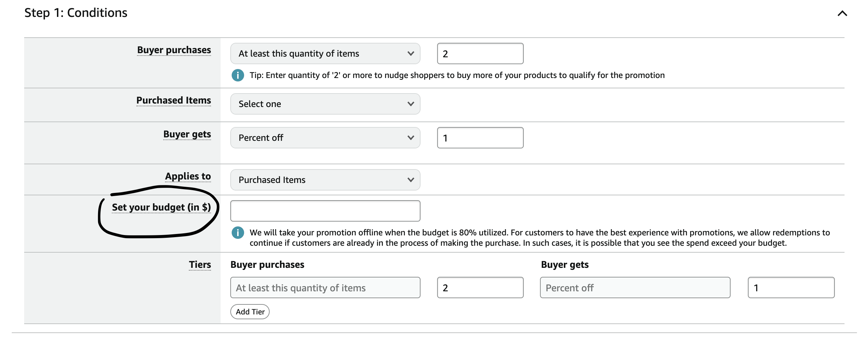Click the 'Buyer purchases' help label
The width and height of the screenshot is (868, 341).
point(174,50)
